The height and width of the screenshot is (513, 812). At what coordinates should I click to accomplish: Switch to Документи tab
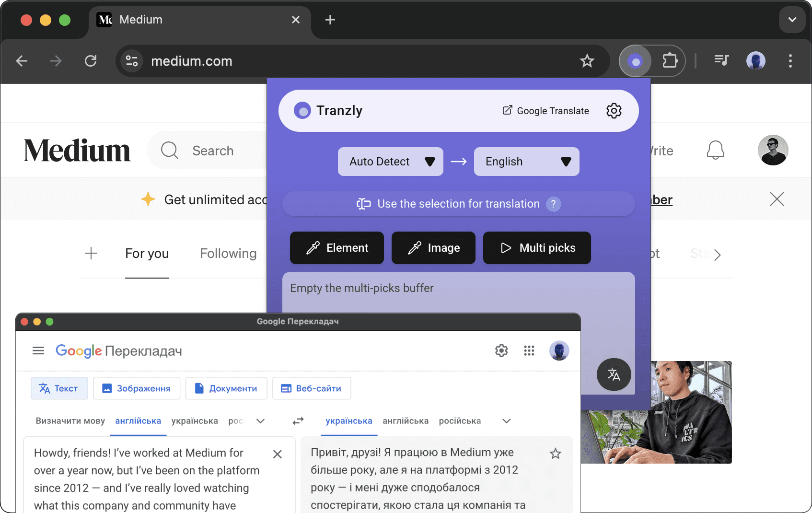(x=226, y=388)
